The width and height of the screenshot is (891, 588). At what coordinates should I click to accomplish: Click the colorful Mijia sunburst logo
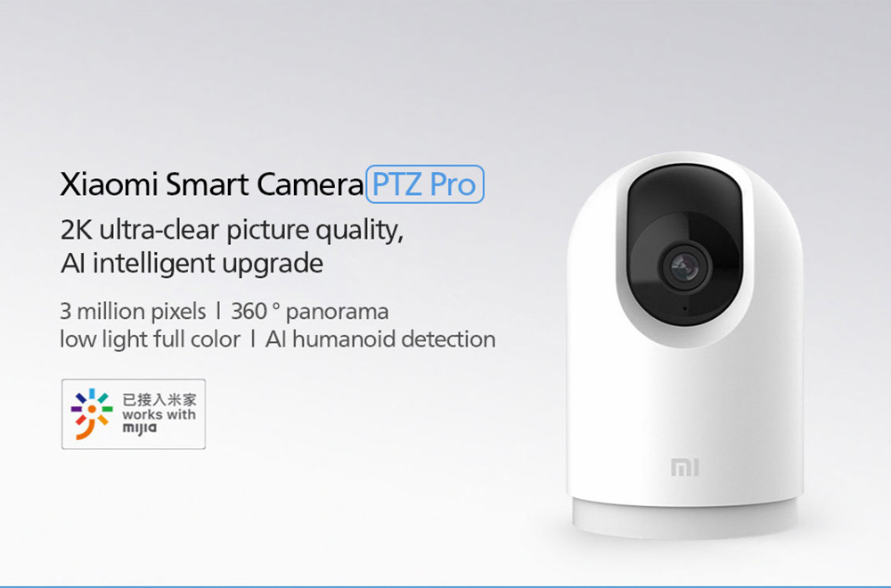click(92, 413)
